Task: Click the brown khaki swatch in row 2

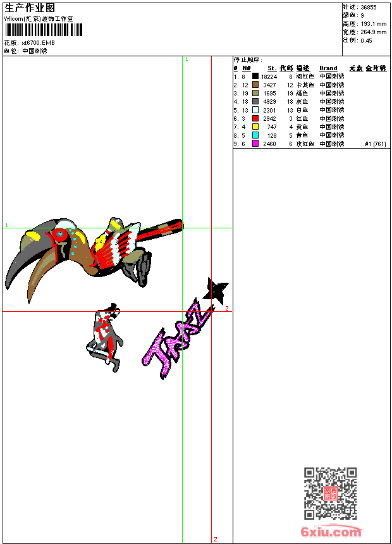Action: click(255, 85)
